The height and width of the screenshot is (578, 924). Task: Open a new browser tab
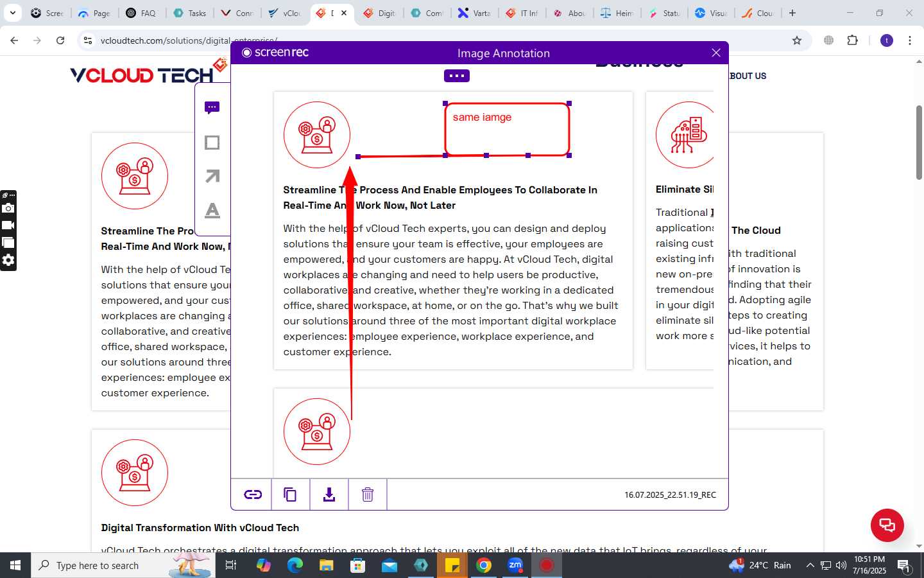coord(792,13)
